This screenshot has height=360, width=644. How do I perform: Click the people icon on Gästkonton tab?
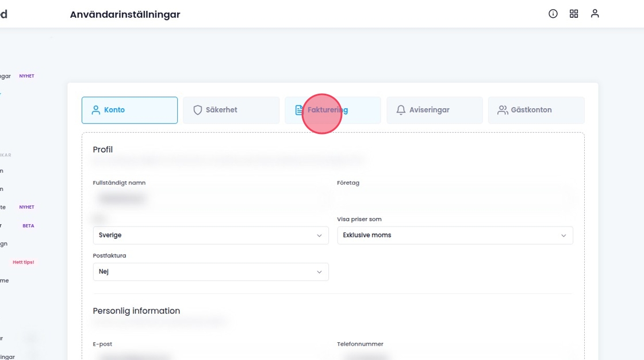503,110
